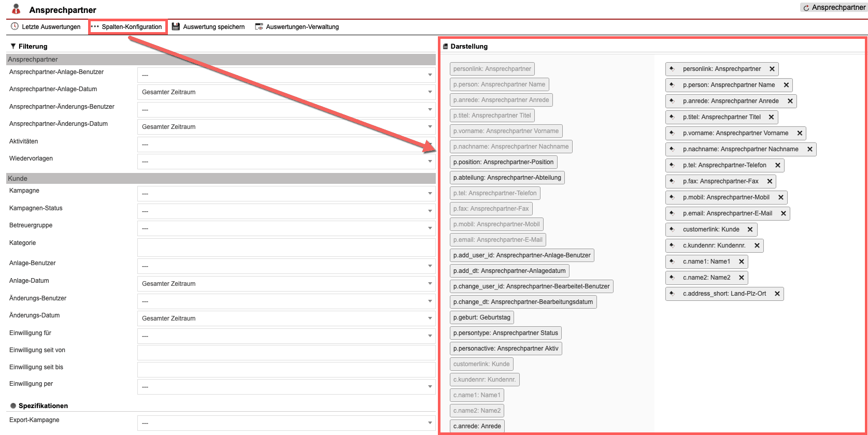Expand the Änderungs-Datum Gesamter Zeitraum dropdown
Screen dimensions: 868x435
pos(286,318)
